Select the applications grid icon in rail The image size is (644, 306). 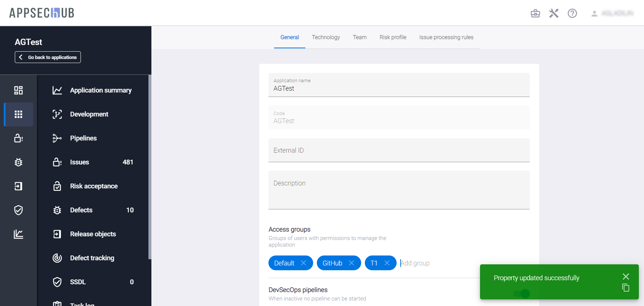(18, 114)
